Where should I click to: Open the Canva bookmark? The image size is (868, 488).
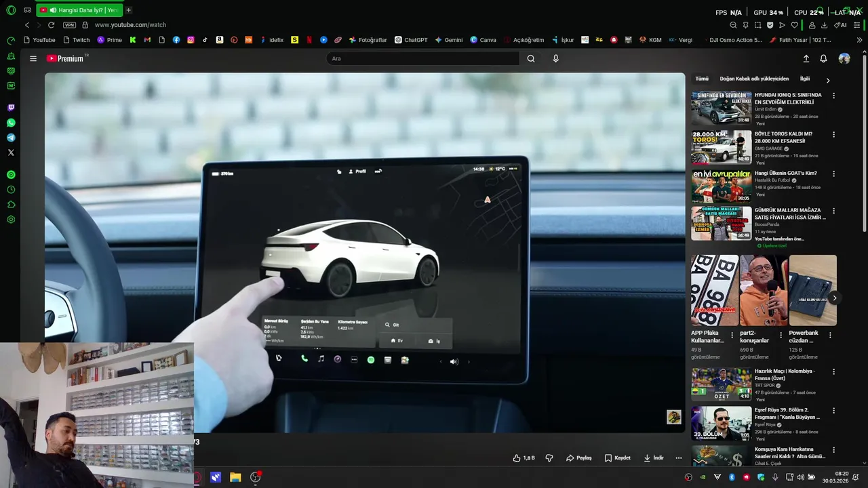pos(483,40)
